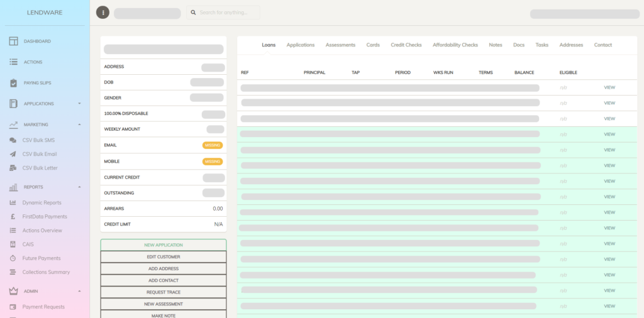This screenshot has height=318, width=644.
Task: Click the MAKE NOTE button
Action: [x=164, y=315]
